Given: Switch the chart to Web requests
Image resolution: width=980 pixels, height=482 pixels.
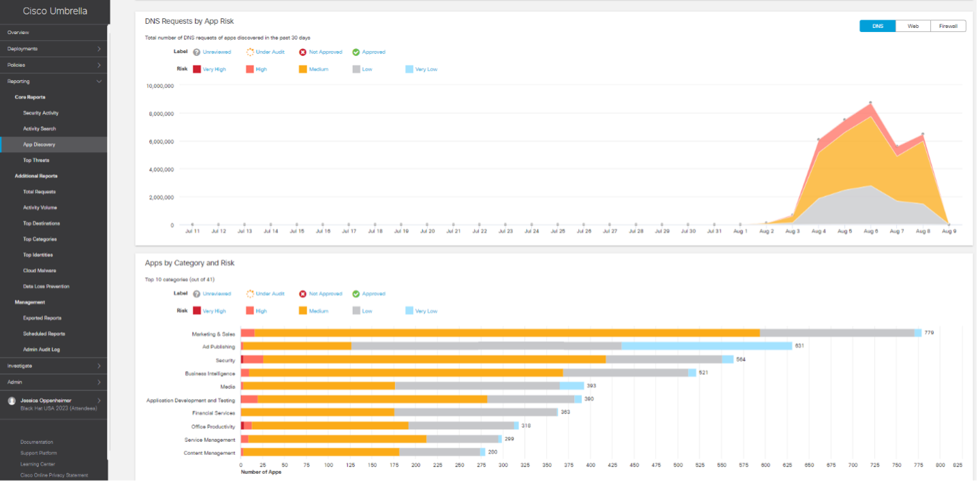Looking at the screenshot, I should coord(913,26).
